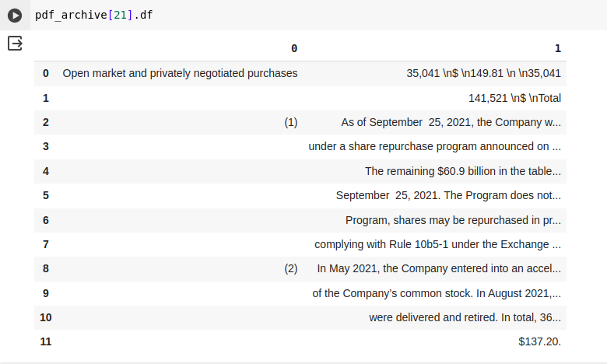Select the '(1)' footnote cell

pos(290,122)
